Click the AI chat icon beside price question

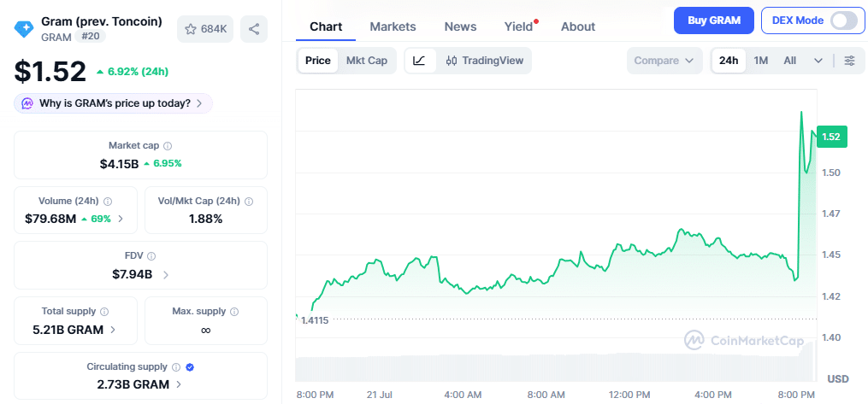tap(27, 103)
